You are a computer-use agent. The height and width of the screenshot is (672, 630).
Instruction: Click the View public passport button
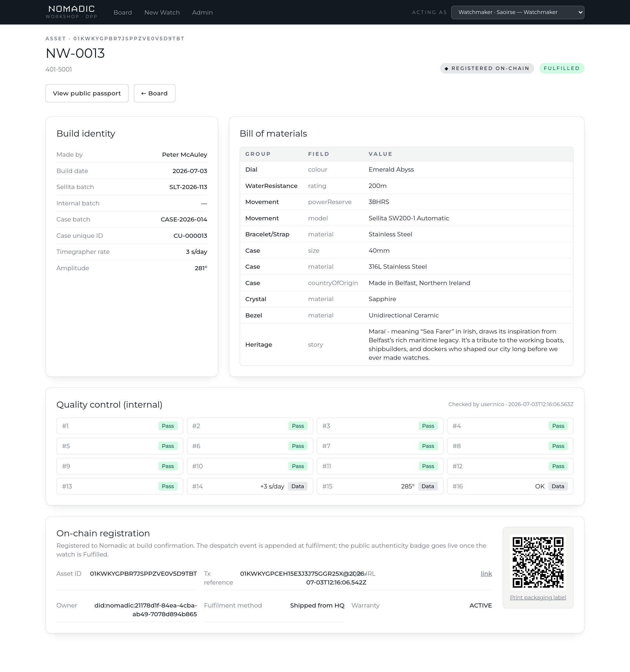[87, 93]
